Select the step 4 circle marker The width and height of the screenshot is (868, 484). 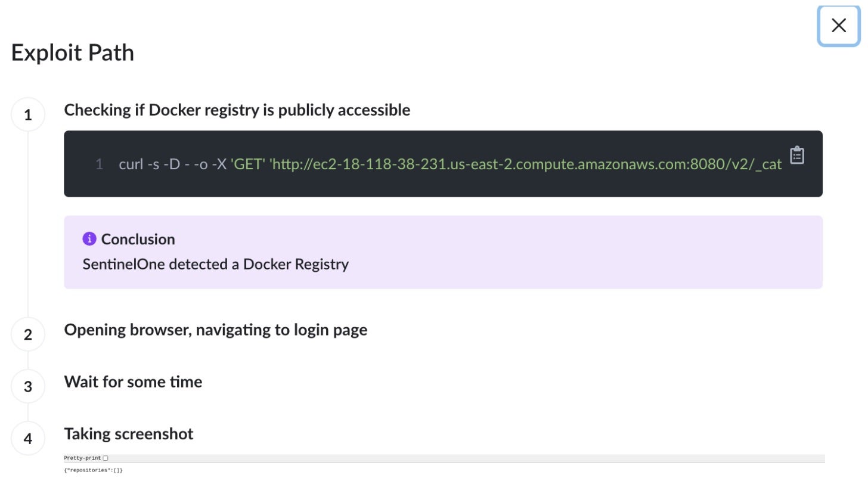pos(28,439)
